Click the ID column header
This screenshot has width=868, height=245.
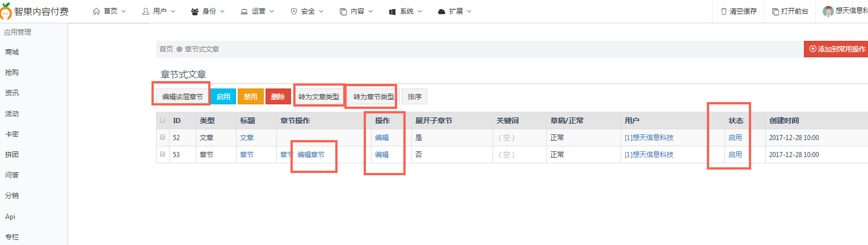[x=177, y=120]
